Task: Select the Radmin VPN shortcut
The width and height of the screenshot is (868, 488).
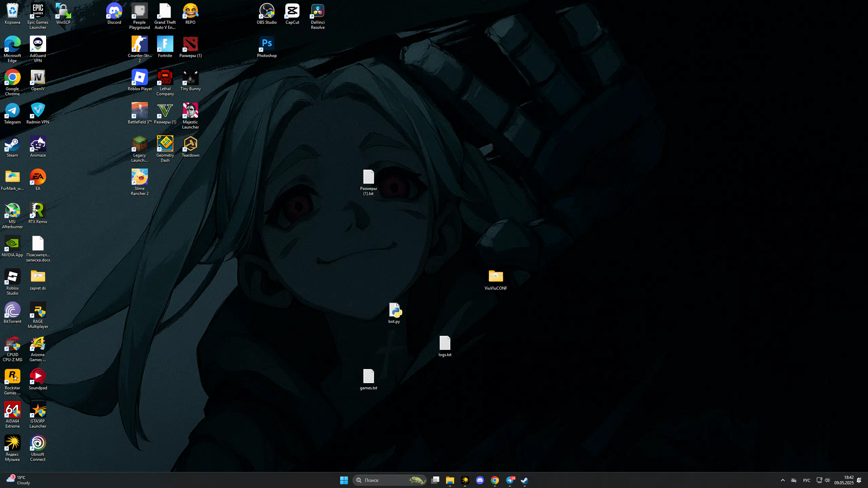Action: tap(38, 114)
